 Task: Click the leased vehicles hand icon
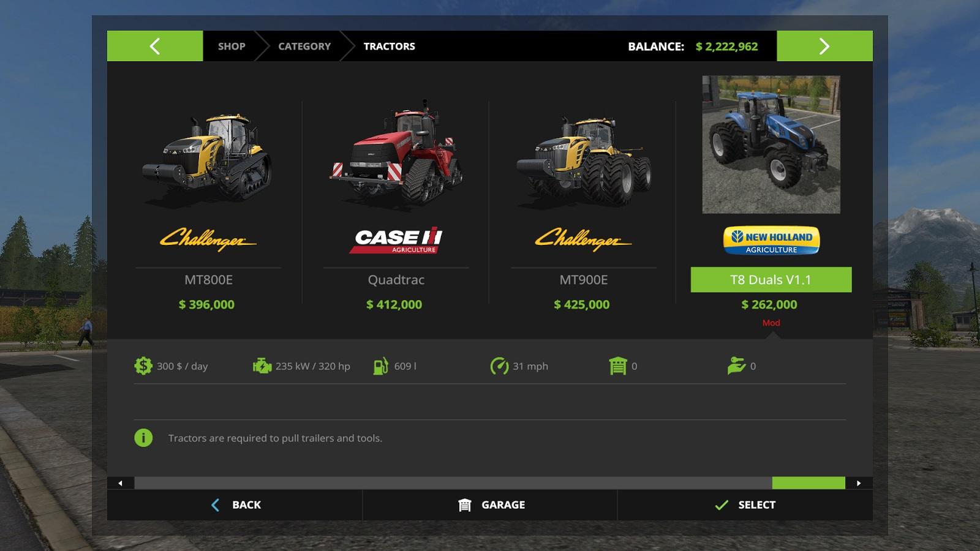pyautogui.click(x=736, y=366)
